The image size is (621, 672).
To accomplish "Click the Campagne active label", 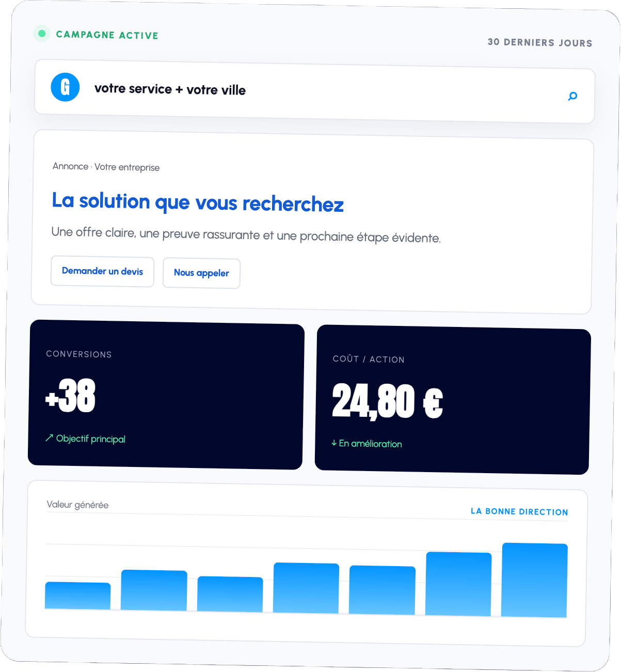I will point(107,35).
